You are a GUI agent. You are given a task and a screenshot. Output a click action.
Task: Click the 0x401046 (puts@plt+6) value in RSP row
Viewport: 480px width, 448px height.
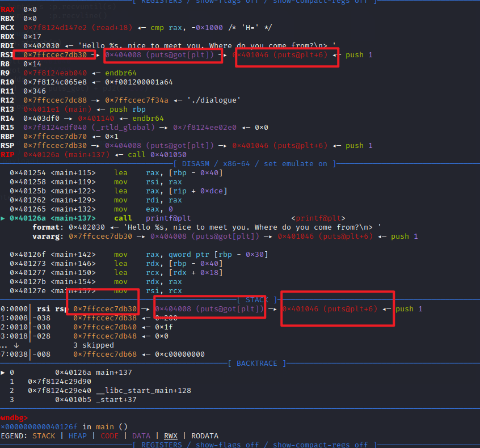(x=280, y=146)
